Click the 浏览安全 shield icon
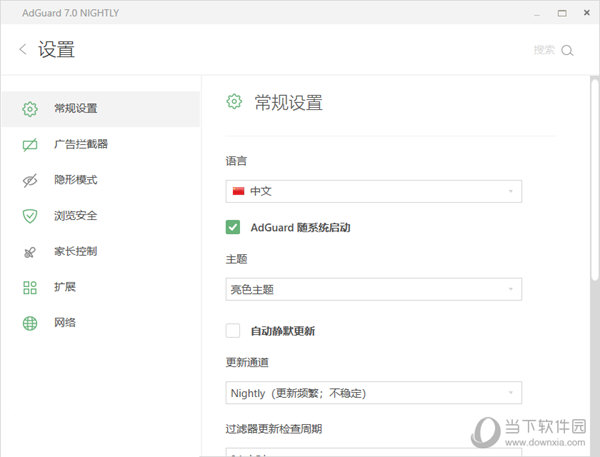 tap(30, 216)
